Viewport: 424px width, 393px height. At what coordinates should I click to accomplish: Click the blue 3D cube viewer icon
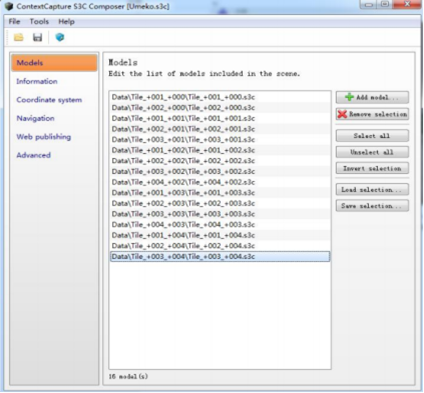click(60, 37)
